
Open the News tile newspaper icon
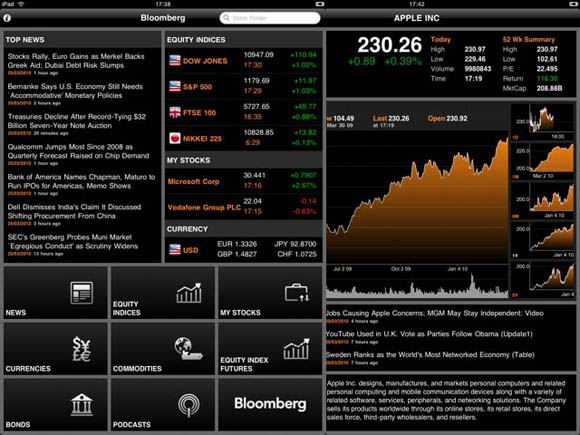[x=82, y=293]
